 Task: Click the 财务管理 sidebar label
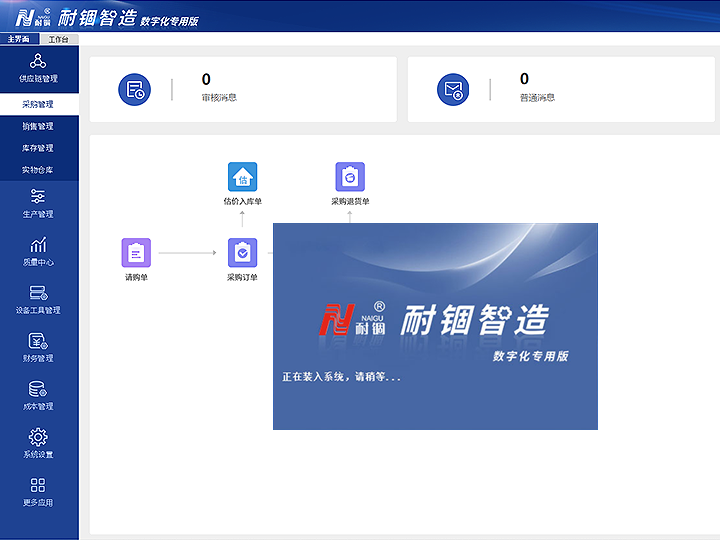39,358
